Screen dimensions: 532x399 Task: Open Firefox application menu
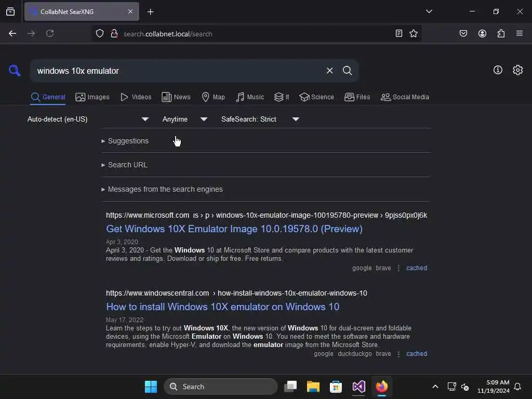pos(520,33)
